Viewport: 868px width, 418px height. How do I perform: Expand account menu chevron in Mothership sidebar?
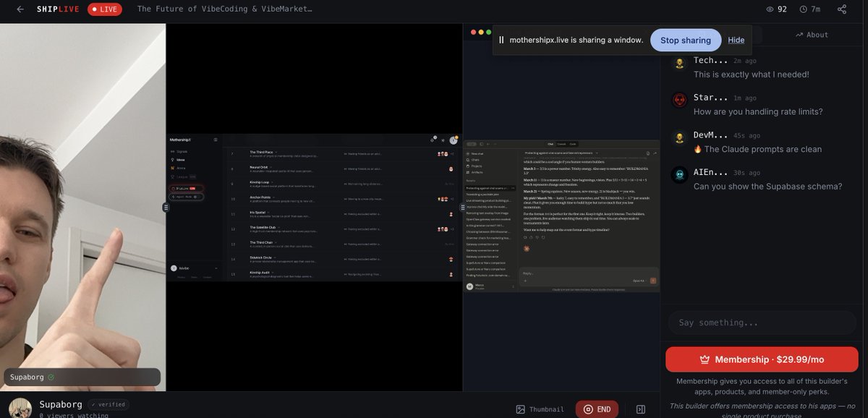pyautogui.click(x=216, y=268)
